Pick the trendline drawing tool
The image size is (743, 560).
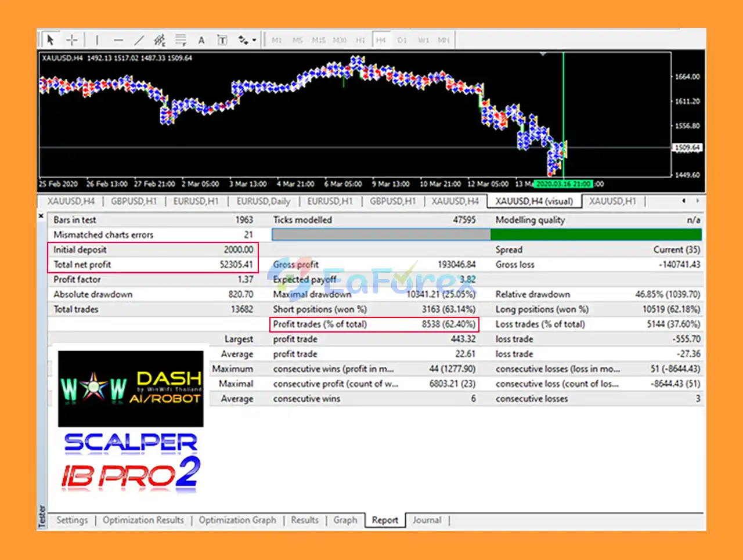tap(139, 40)
